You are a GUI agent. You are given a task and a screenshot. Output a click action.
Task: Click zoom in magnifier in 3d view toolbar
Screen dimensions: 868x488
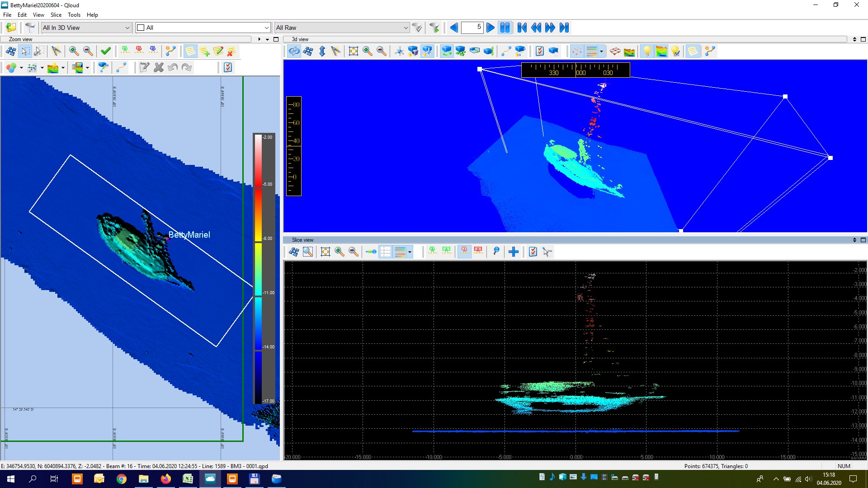pyautogui.click(x=368, y=51)
